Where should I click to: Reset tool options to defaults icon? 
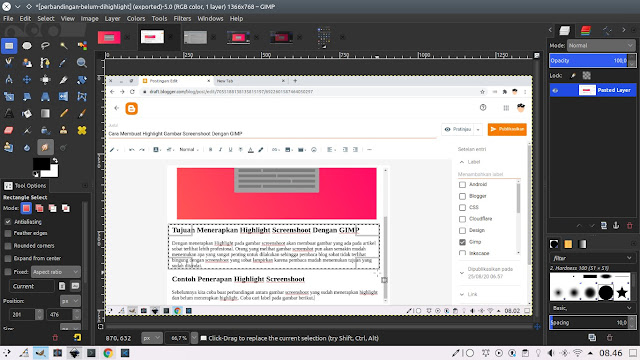click(77, 338)
